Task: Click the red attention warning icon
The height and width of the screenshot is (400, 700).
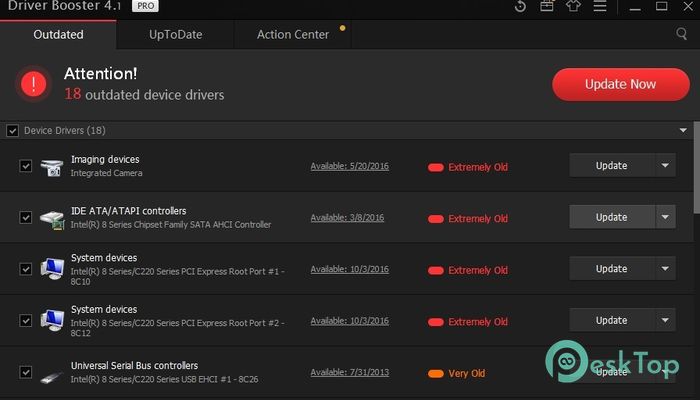Action: (33, 84)
